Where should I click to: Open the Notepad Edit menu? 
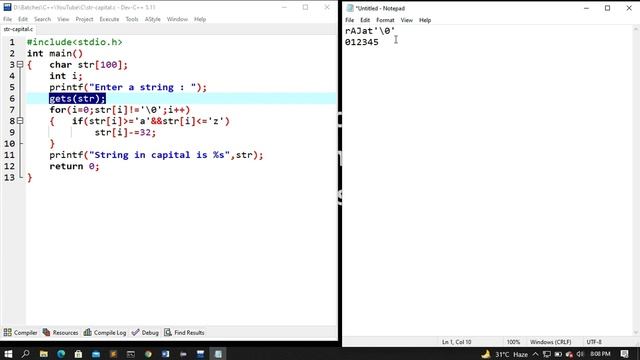pos(365,20)
